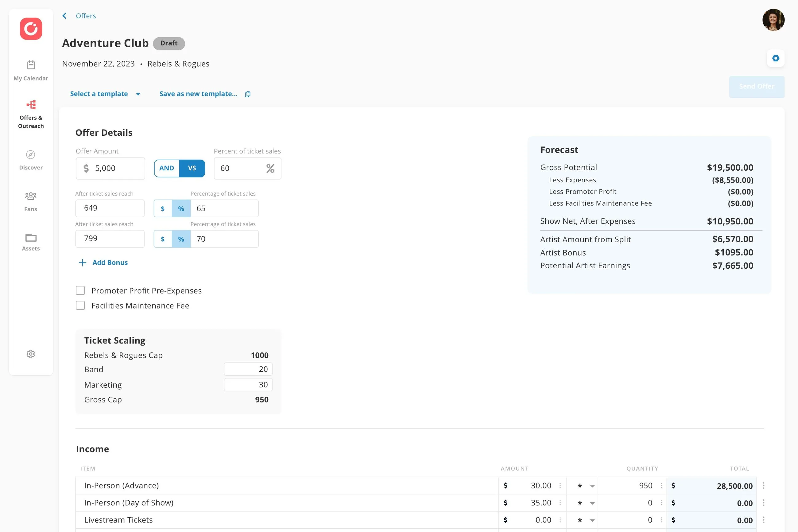The image size is (798, 532).
Task: Click the Draft status badge
Action: click(x=169, y=43)
